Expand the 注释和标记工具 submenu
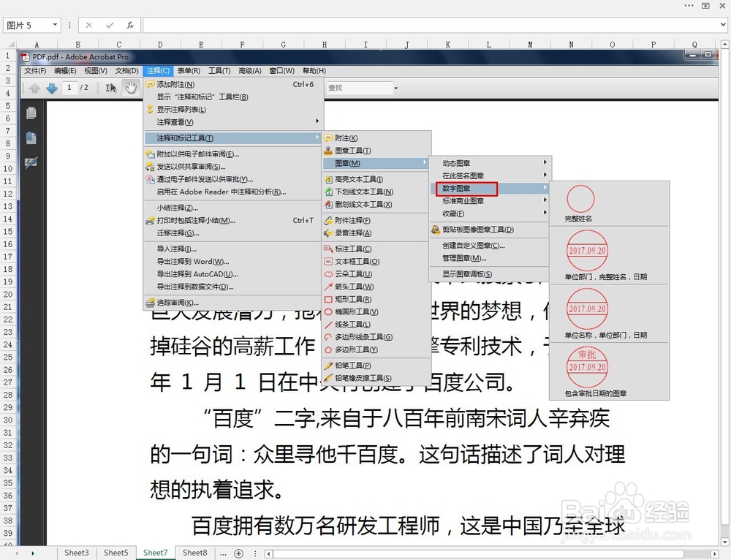Viewport: 731px width, 560px height. pos(233,138)
